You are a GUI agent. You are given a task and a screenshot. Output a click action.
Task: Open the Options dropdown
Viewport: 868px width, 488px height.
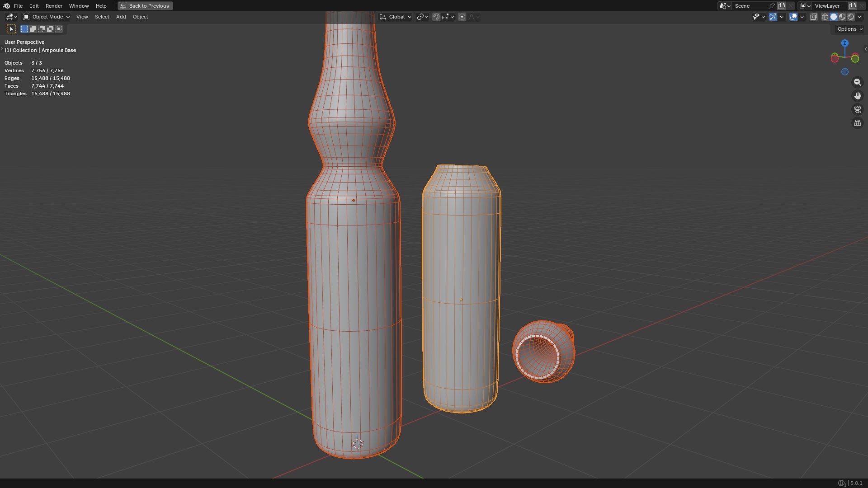click(x=849, y=29)
